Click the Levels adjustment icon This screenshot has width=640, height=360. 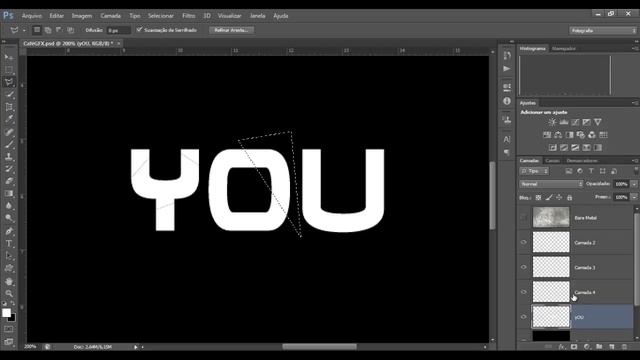[x=564, y=122]
